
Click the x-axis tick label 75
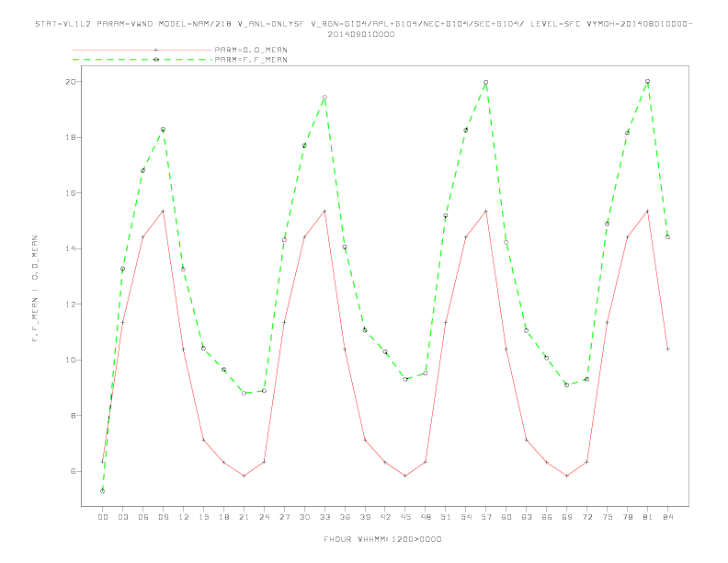pyautogui.click(x=608, y=517)
